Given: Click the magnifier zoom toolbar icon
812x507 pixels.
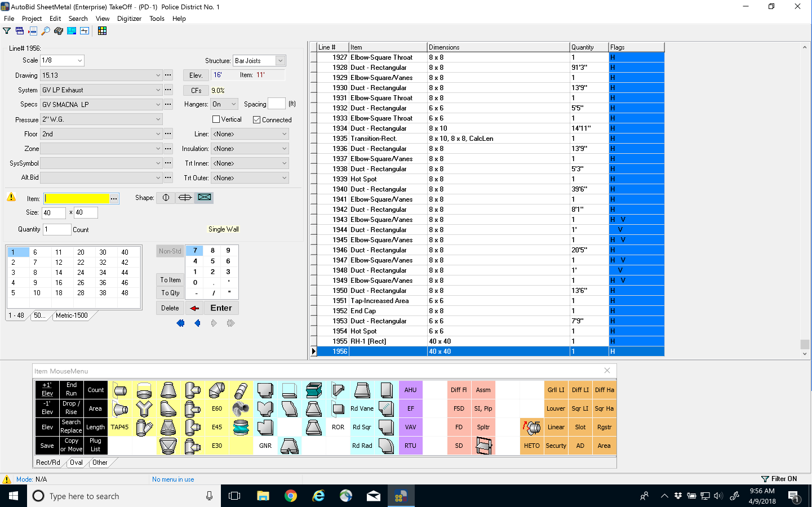Looking at the screenshot, I should click(46, 30).
